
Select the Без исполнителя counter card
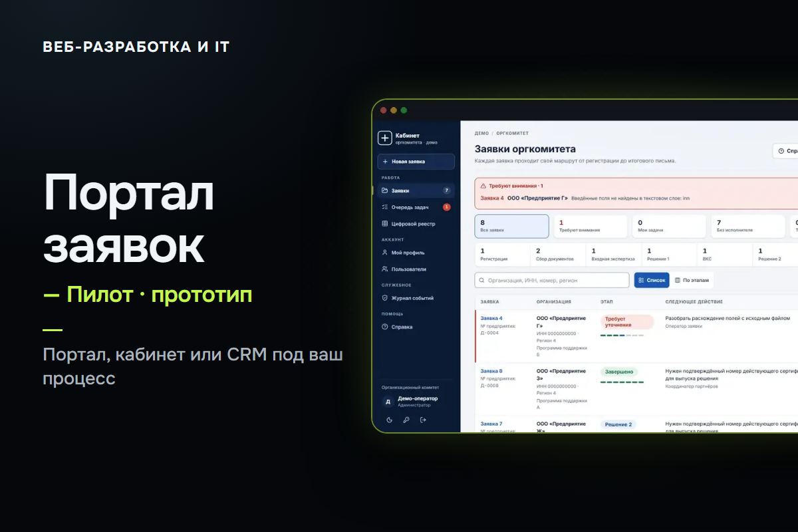point(747,226)
